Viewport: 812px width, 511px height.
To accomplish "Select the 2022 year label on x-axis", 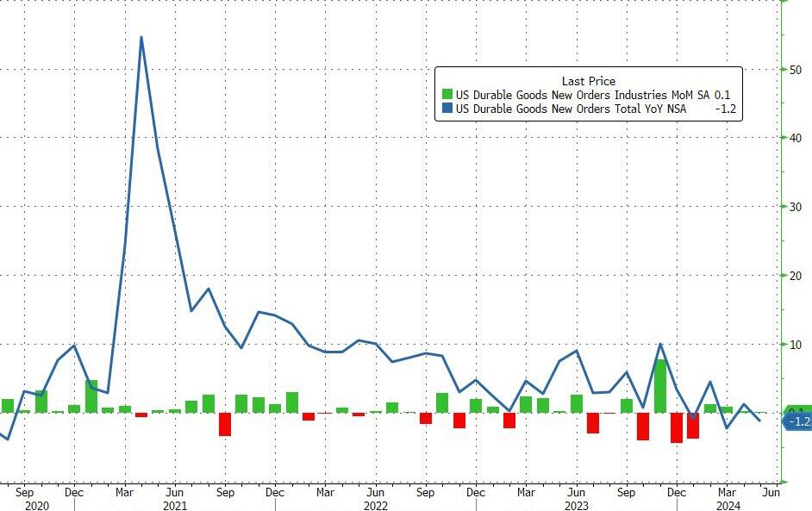I will coord(375,506).
